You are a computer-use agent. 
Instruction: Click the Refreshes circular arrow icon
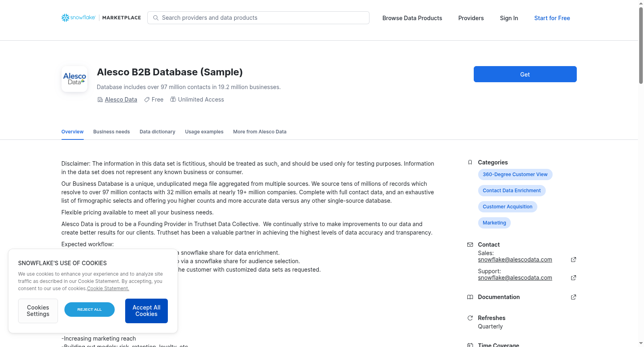pos(470,318)
